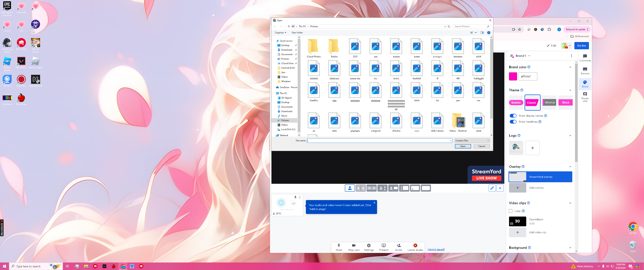Collapse the Video clips section

(x=570, y=203)
